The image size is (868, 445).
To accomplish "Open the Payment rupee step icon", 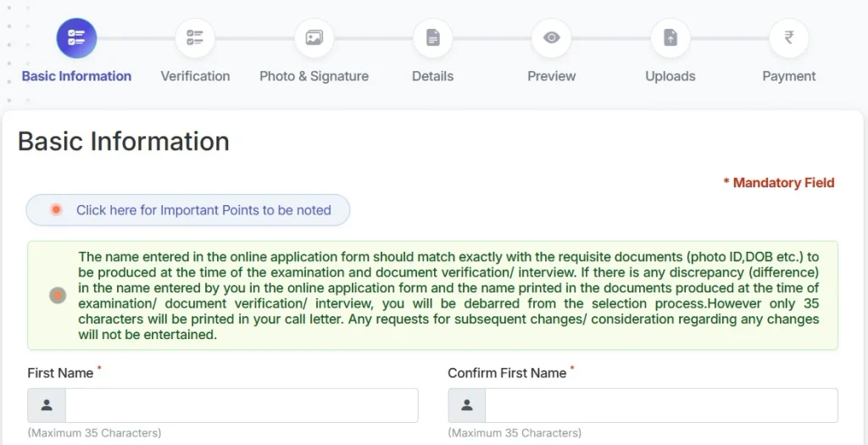I will coord(789,38).
